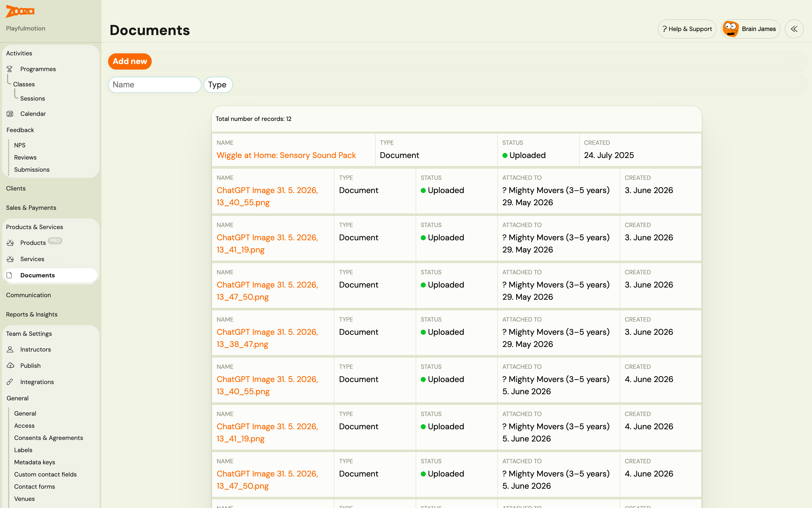
Task: Click Playfulmotion organisation name
Action: click(25, 28)
